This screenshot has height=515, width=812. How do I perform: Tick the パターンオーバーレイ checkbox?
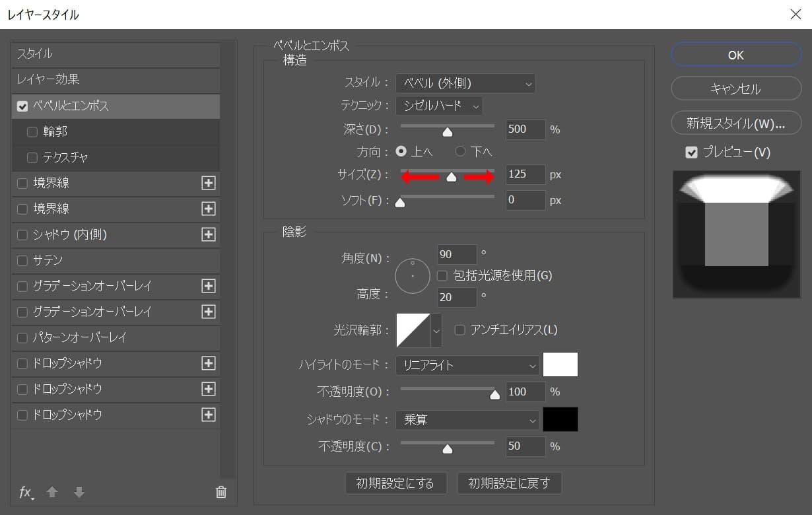tap(22, 337)
